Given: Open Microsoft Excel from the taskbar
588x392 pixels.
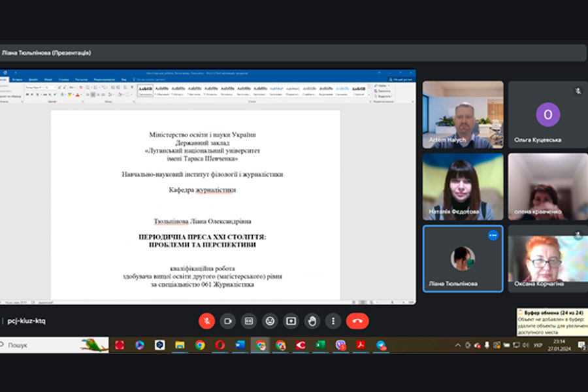Looking at the screenshot, I should click(321, 345).
